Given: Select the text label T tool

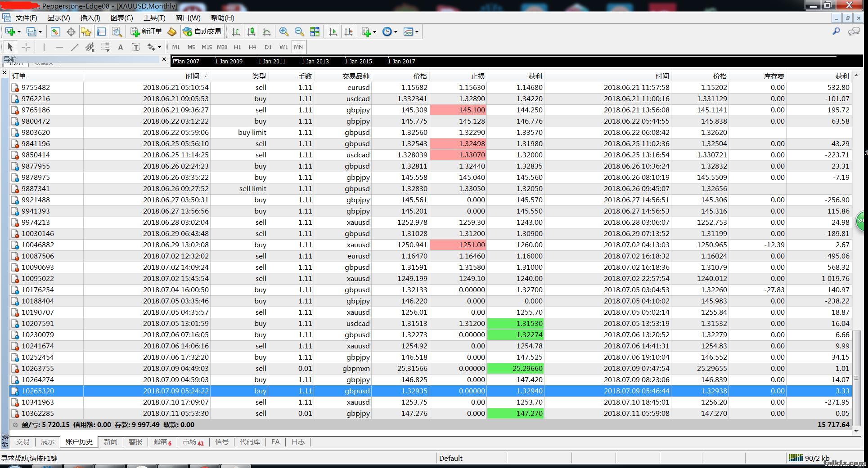Looking at the screenshot, I should (135, 47).
